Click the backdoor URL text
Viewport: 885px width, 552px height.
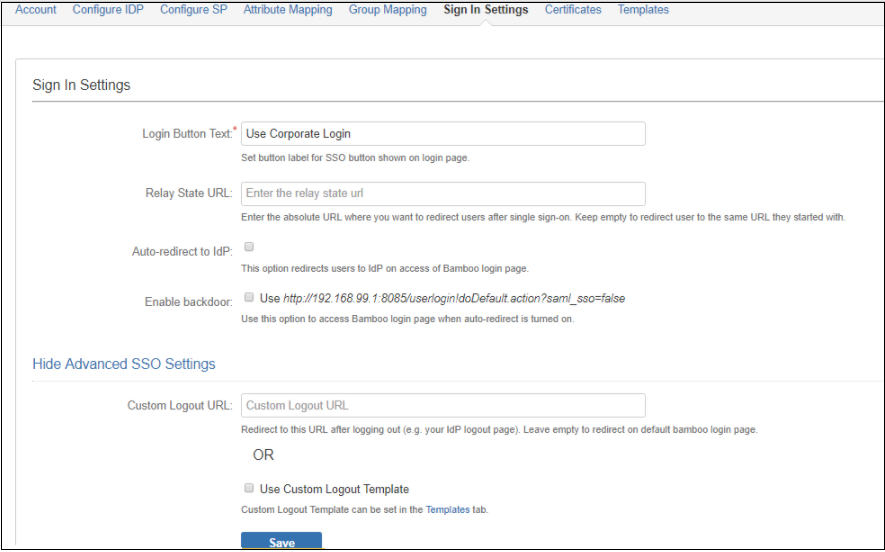click(x=454, y=299)
